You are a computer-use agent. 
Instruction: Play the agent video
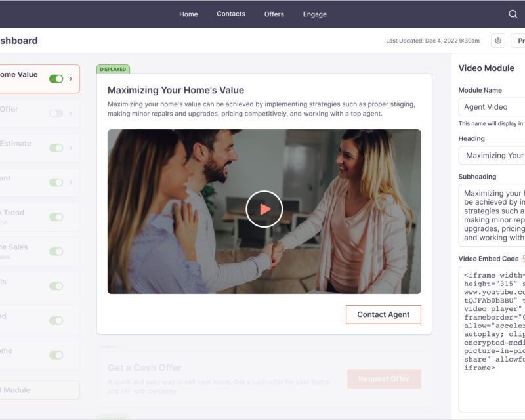[264, 209]
